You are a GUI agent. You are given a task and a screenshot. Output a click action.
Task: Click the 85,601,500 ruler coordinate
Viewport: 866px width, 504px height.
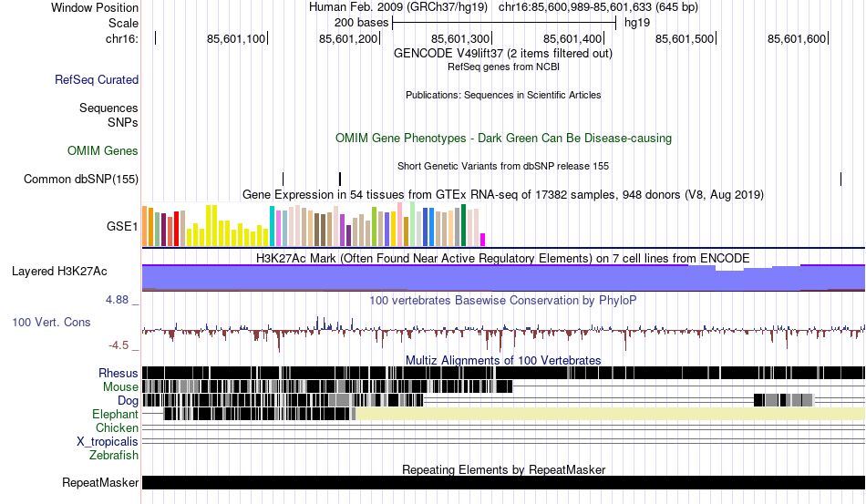tap(685, 38)
